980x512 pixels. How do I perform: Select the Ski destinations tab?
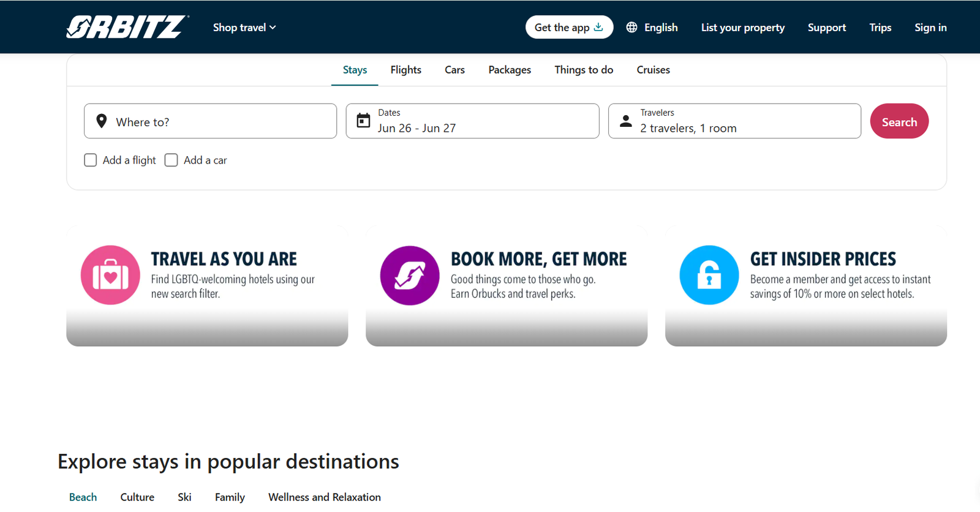coord(184,497)
